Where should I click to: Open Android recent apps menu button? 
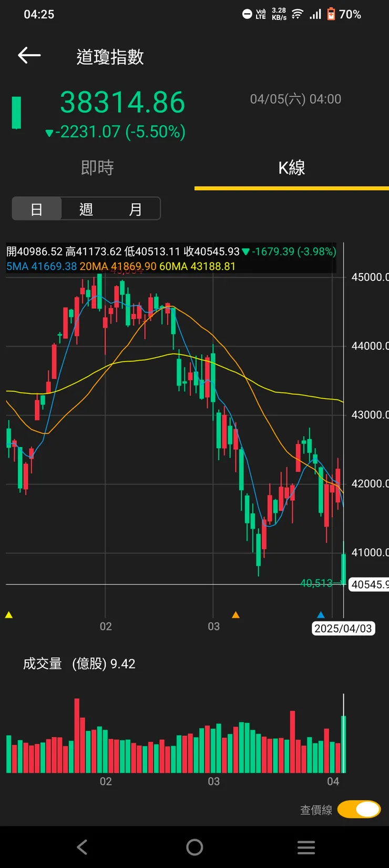306,847
